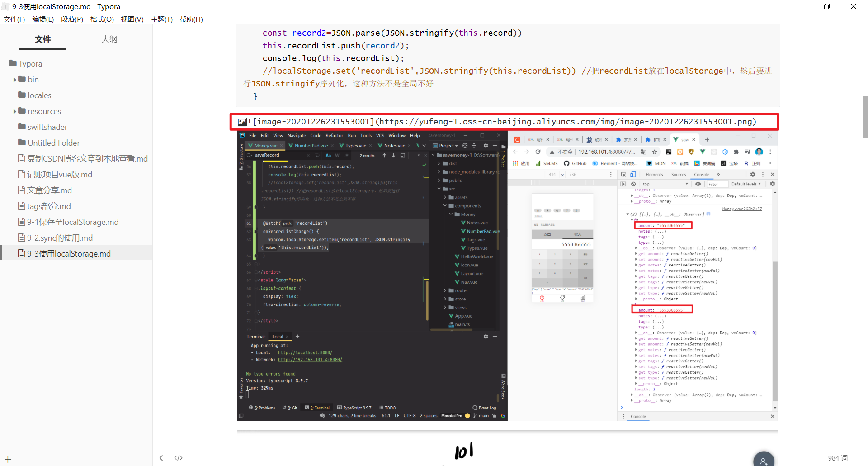Screen dimensions: 868x466
Task: Expand the resources folder arrow
Action: coord(15,111)
